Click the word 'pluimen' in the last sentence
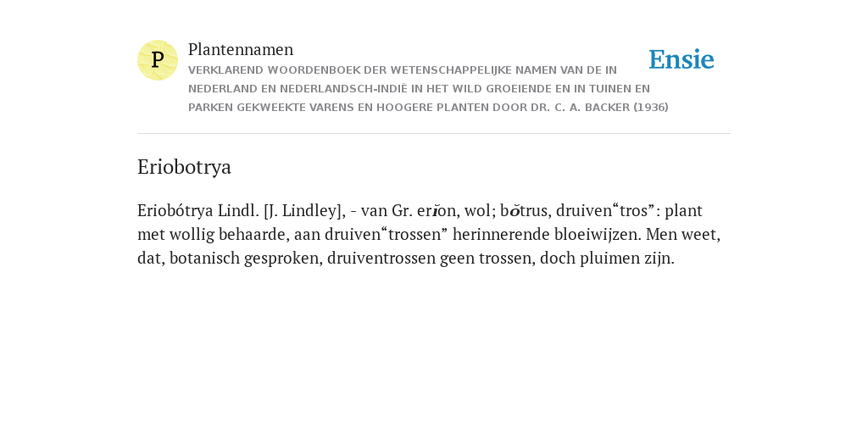 coord(609,259)
